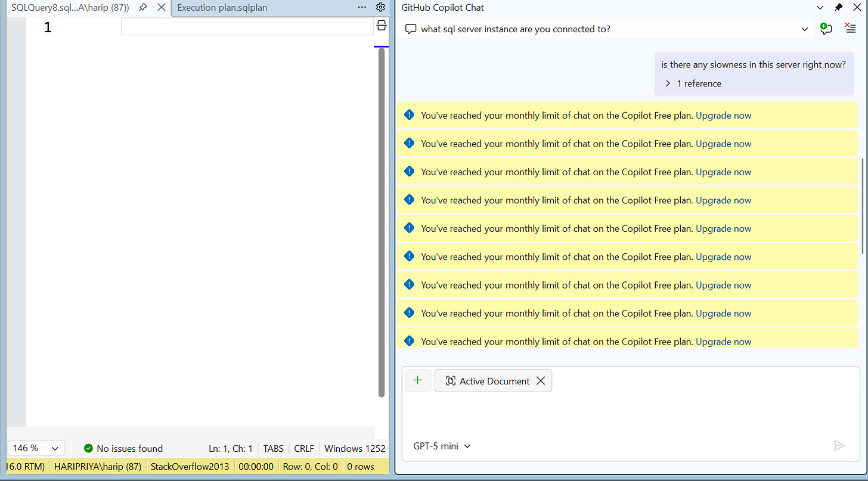Click the 0 rows status entry

[x=361, y=467]
